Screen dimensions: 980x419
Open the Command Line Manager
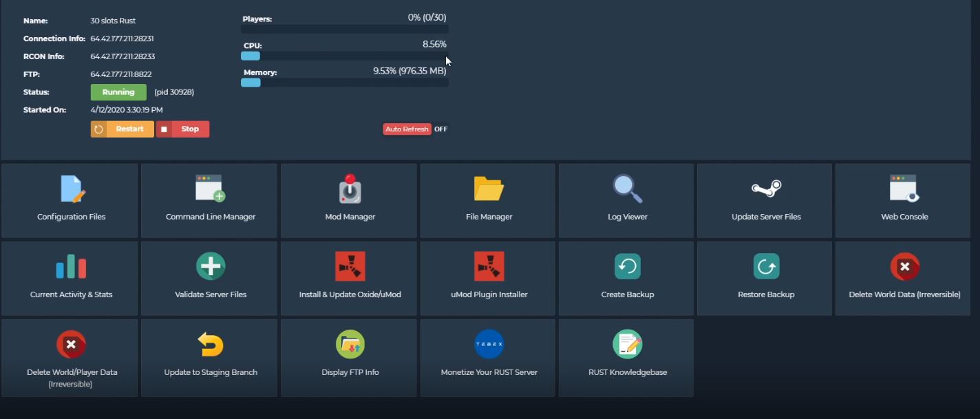click(x=209, y=200)
